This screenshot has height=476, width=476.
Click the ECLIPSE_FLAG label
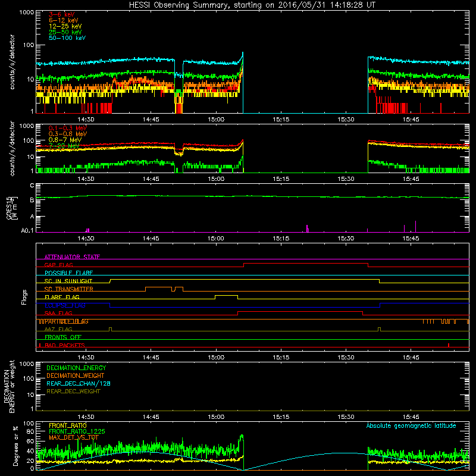pyautogui.click(x=65, y=305)
